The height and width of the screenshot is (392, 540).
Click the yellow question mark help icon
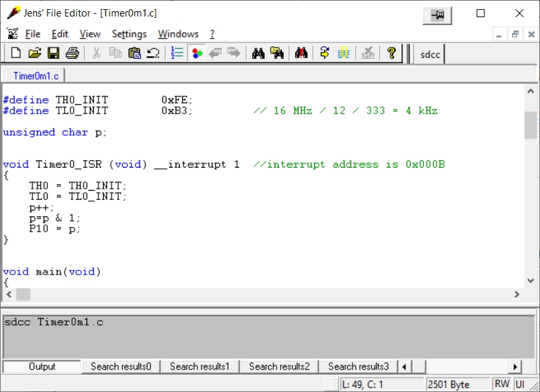point(391,53)
